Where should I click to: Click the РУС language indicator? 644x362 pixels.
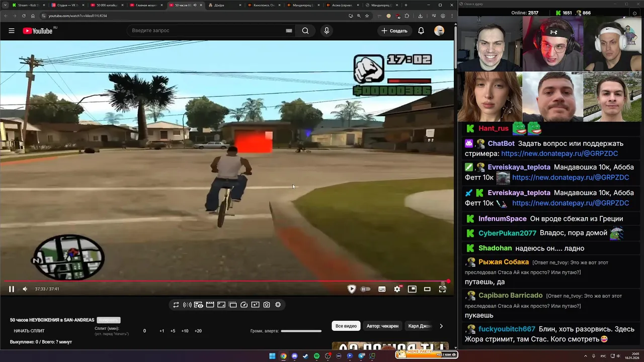click(604, 356)
